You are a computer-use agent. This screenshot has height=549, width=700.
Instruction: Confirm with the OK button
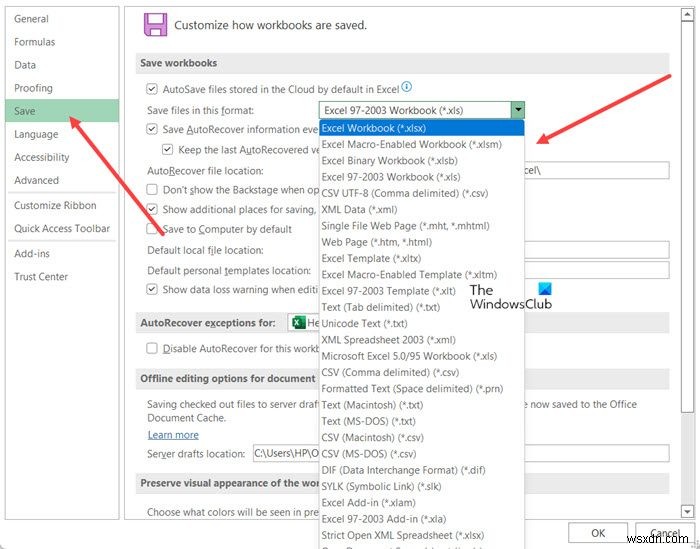(x=598, y=533)
